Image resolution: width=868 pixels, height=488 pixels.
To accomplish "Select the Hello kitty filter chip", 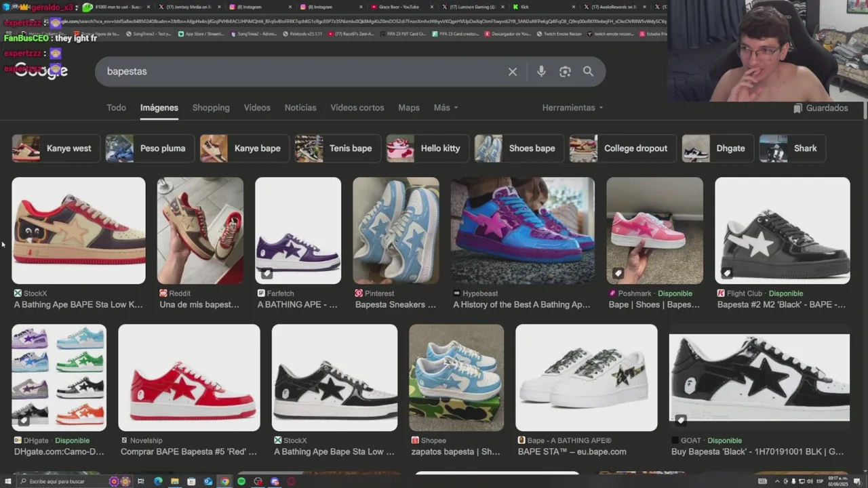I will point(428,148).
